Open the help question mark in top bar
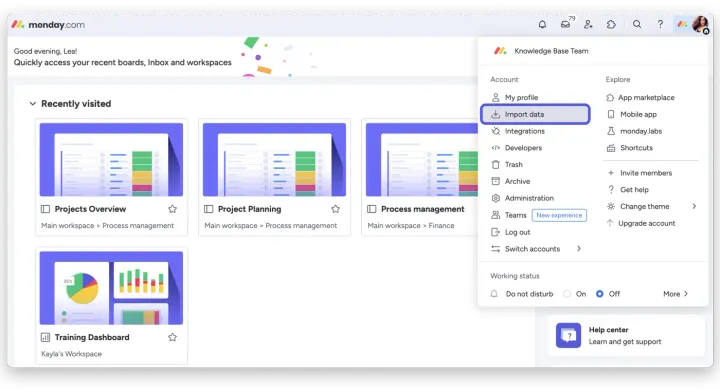The image size is (720, 392). [660, 24]
